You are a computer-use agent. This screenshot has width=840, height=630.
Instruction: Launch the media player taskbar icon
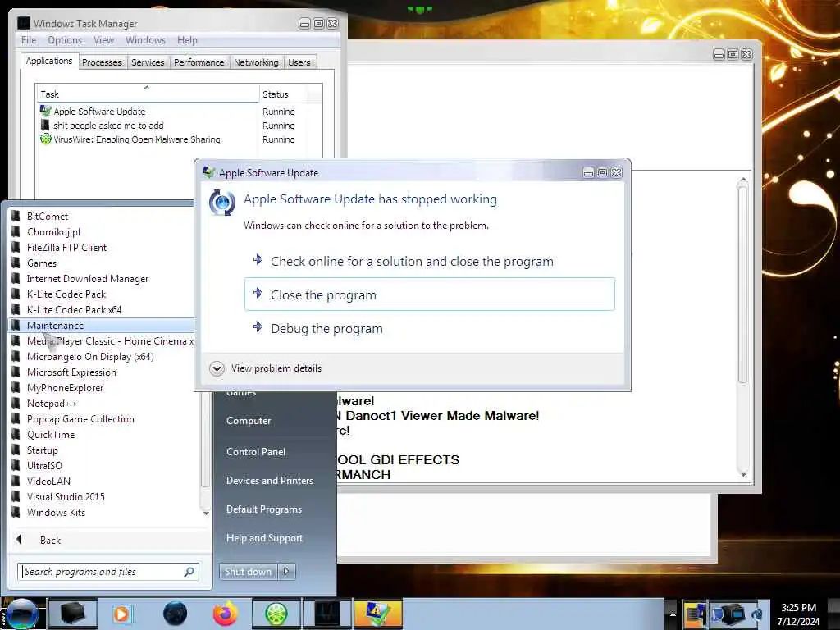click(x=121, y=614)
